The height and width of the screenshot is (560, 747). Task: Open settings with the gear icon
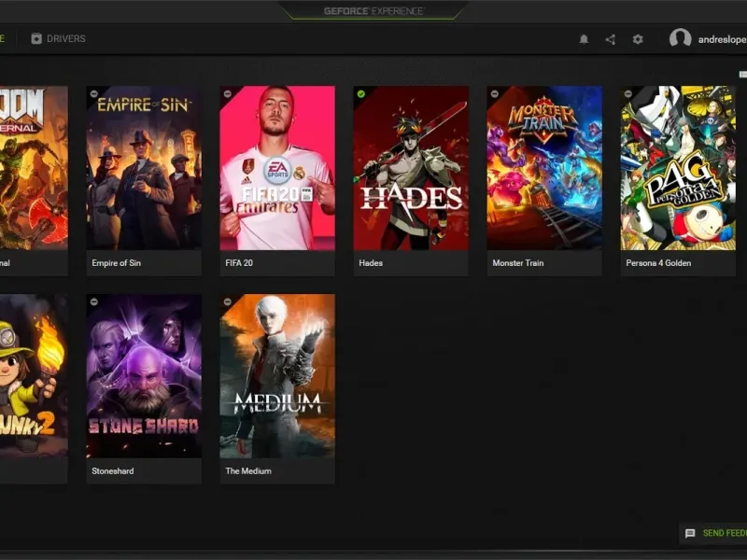coord(638,39)
